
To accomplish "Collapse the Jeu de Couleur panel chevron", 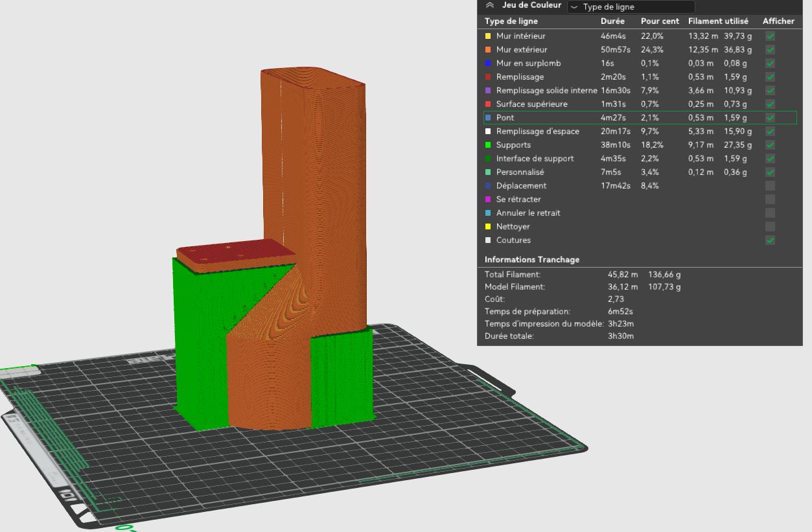I will click(490, 5).
